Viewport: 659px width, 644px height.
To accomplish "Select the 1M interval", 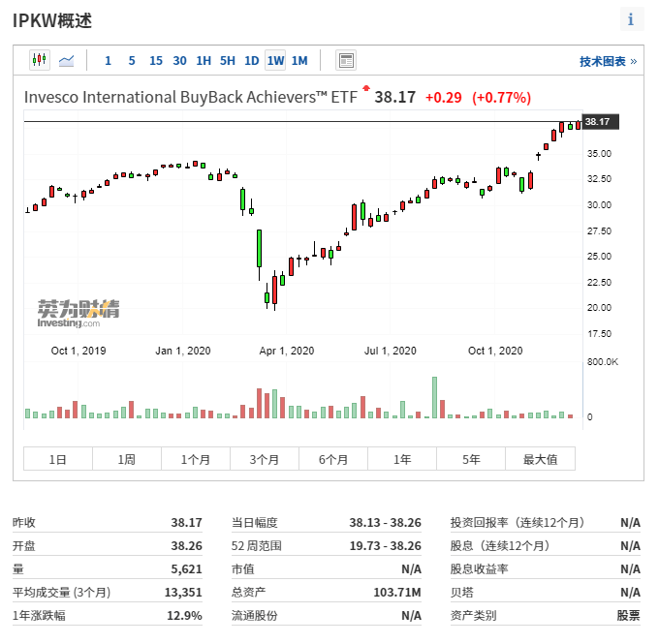I will click(x=299, y=61).
